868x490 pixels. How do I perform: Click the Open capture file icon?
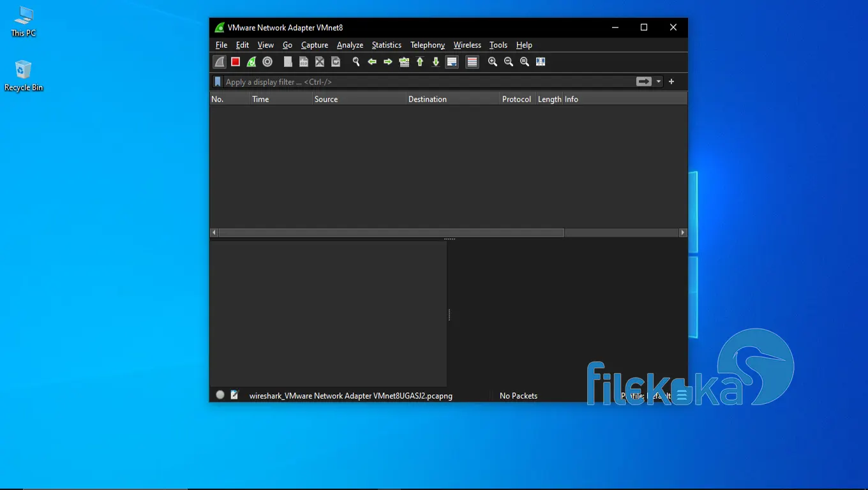click(288, 62)
